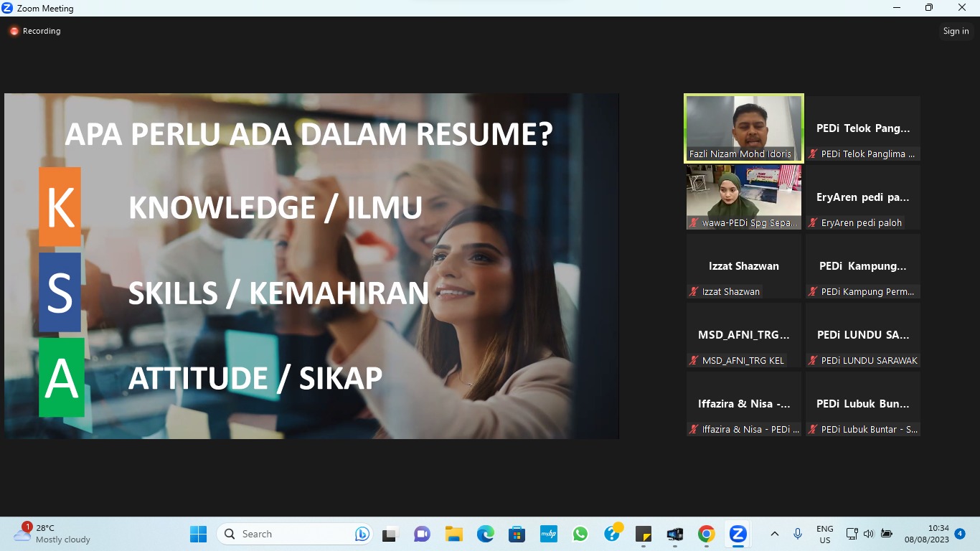
Task: Open Task View from the taskbar
Action: 390,534
